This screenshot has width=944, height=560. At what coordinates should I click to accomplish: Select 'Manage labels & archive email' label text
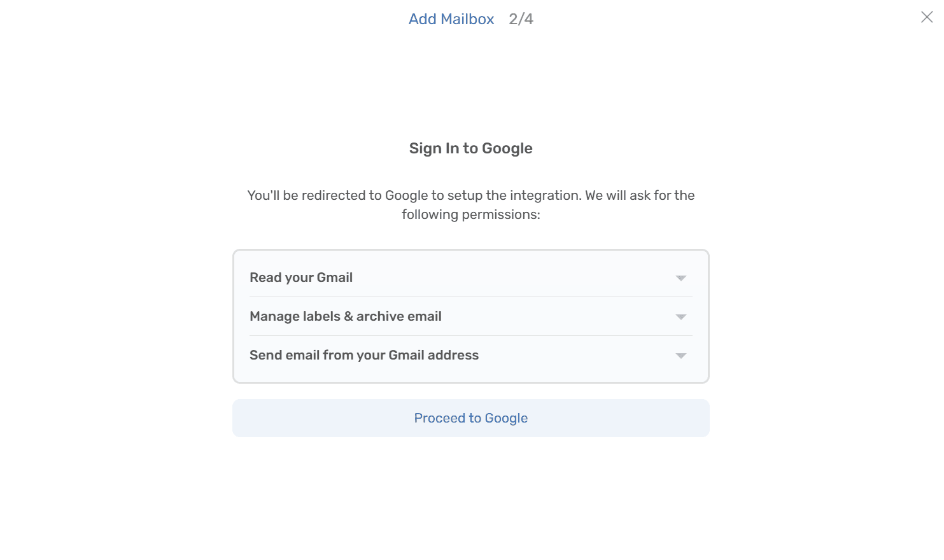[346, 316]
